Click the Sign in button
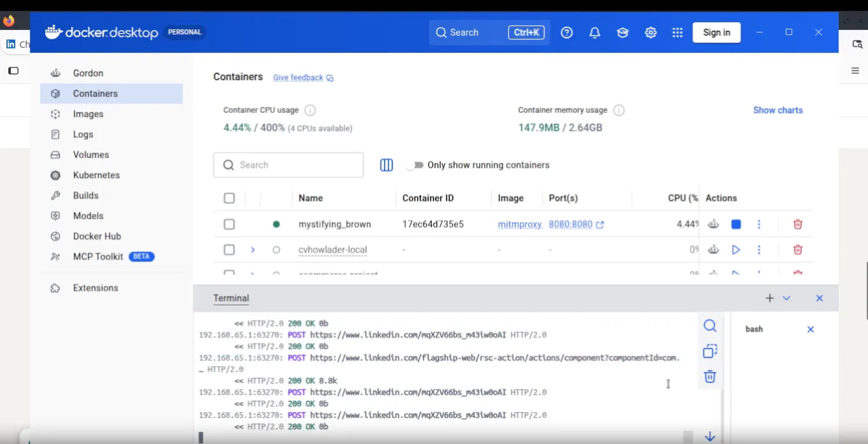This screenshot has height=444, width=868. tap(716, 32)
